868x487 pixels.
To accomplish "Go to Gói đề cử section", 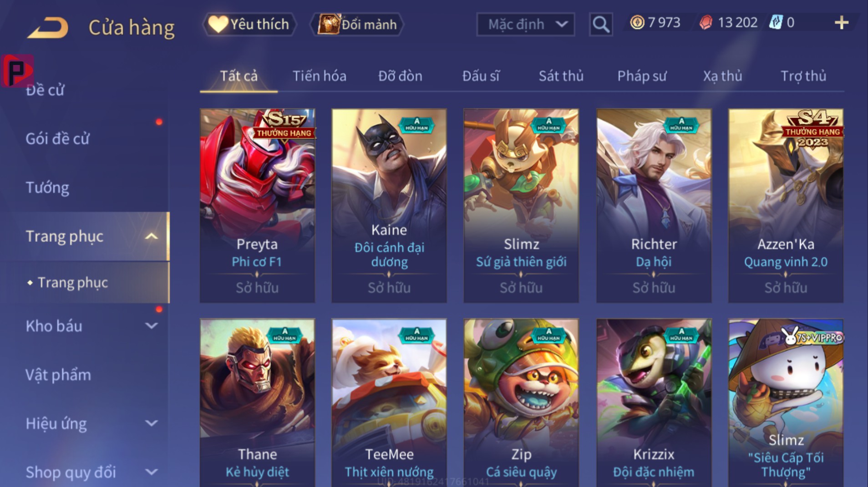I will (x=57, y=139).
